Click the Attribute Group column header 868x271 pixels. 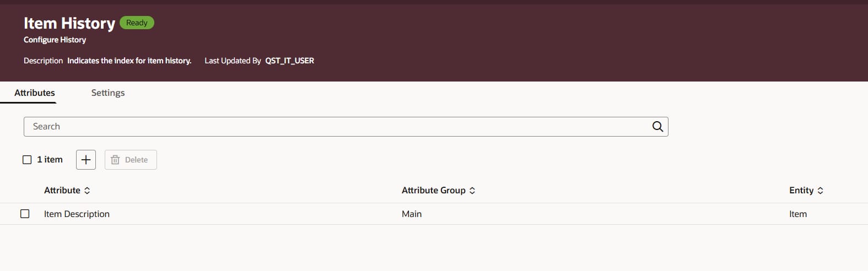(x=434, y=190)
